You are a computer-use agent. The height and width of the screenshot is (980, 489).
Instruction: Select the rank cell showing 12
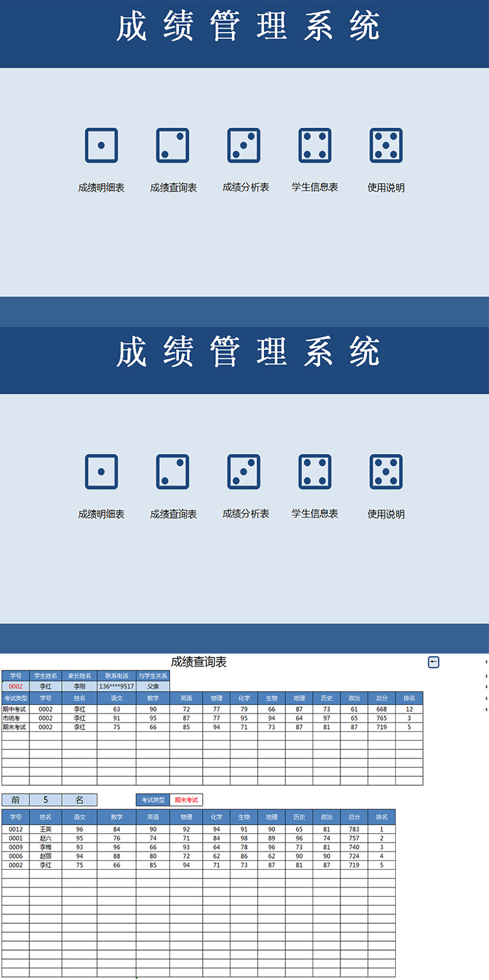click(x=409, y=709)
